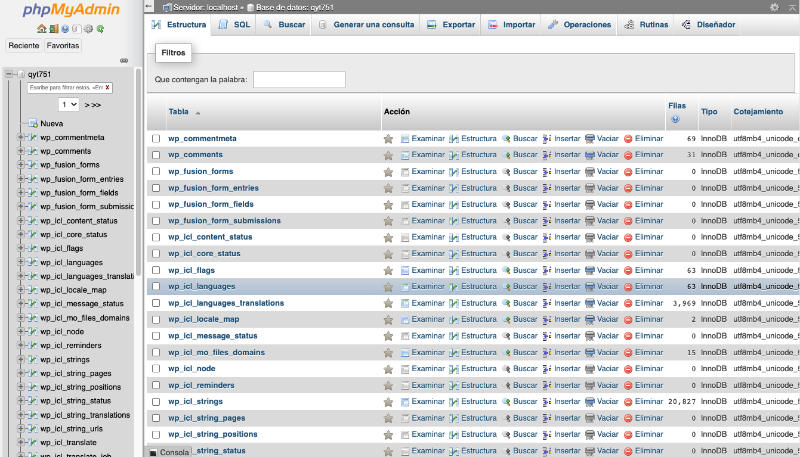Click the Home icon under phpMyAdmin logo
This screenshot has height=457, width=800.
41,29
